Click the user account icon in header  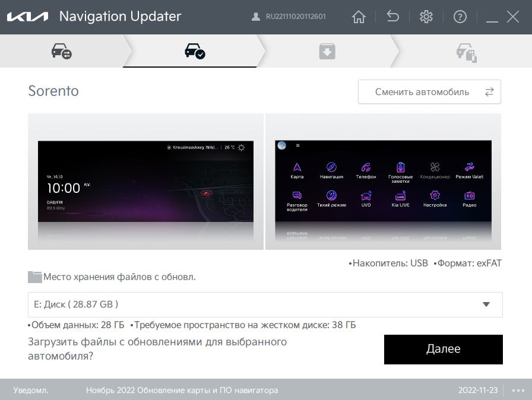point(255,17)
